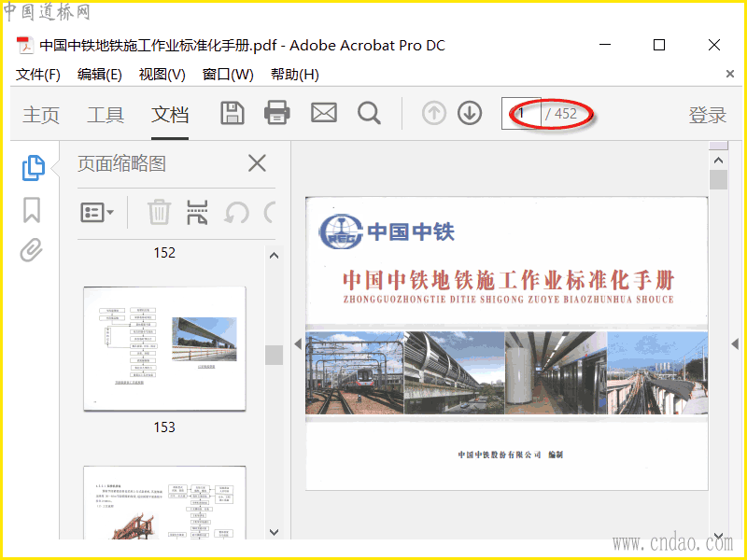Click the document scrollbar thumb
This screenshot has width=747, height=560.
(718, 179)
